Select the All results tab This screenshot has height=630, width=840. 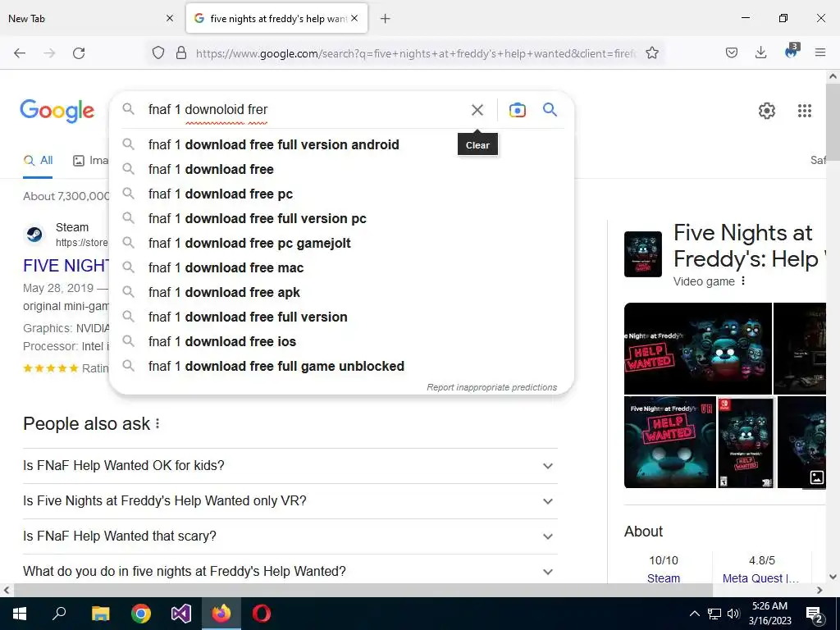[x=38, y=160]
